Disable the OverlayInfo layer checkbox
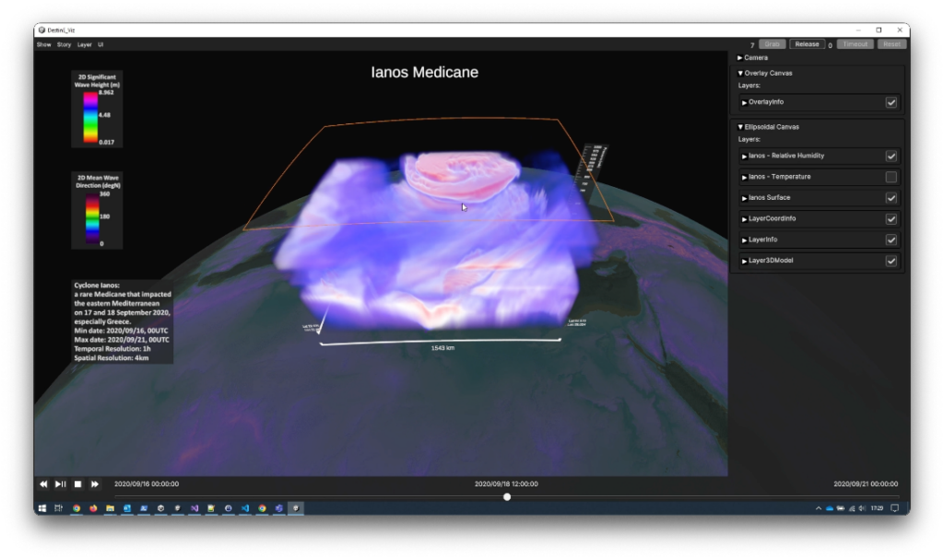Screen dimensions: 944x560 891,102
